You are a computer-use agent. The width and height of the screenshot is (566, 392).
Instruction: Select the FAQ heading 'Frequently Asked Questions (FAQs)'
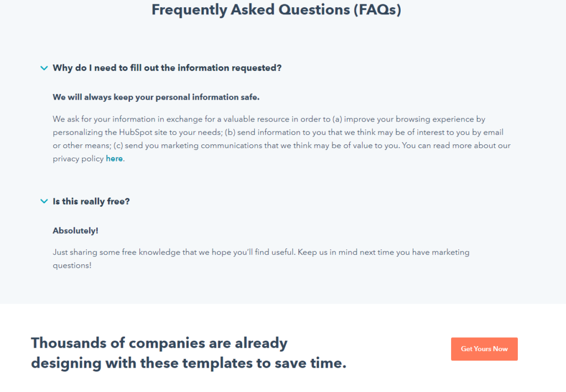pos(276,9)
